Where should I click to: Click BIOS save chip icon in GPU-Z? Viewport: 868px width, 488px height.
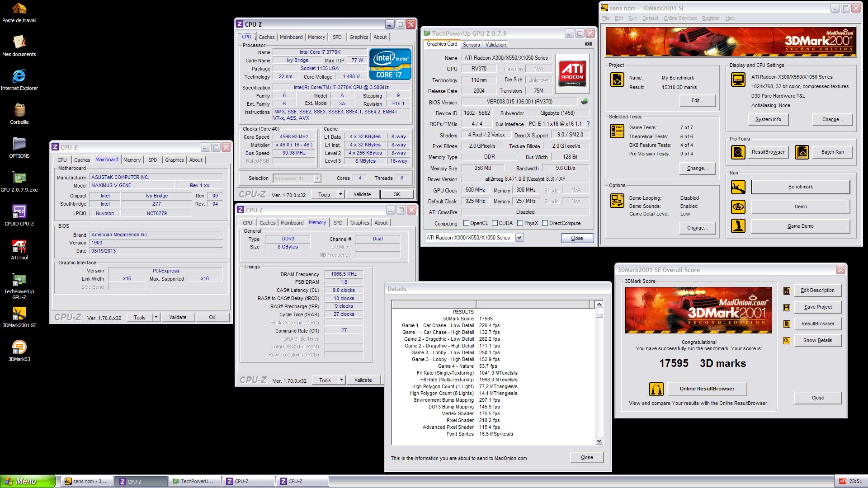click(x=585, y=102)
